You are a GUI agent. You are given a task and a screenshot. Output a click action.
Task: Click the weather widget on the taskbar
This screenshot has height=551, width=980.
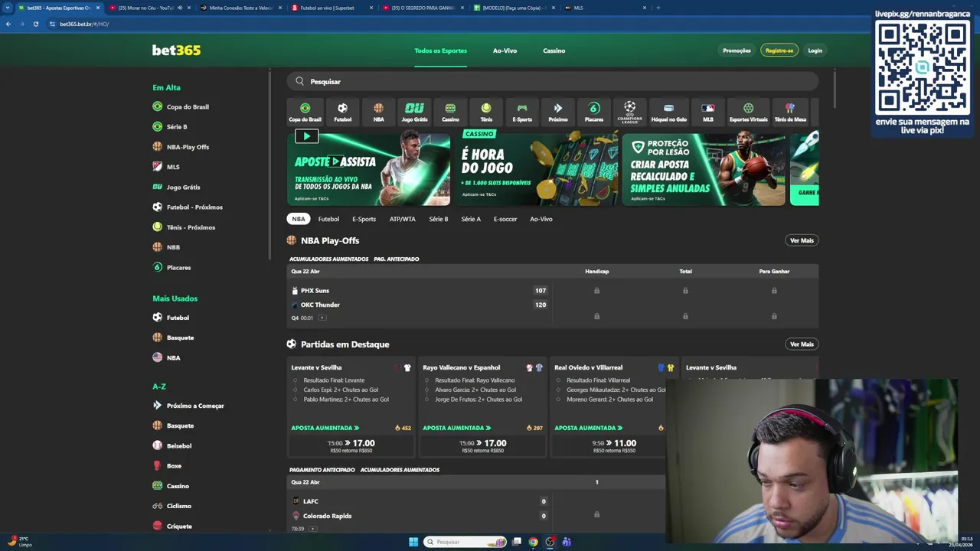click(20, 541)
